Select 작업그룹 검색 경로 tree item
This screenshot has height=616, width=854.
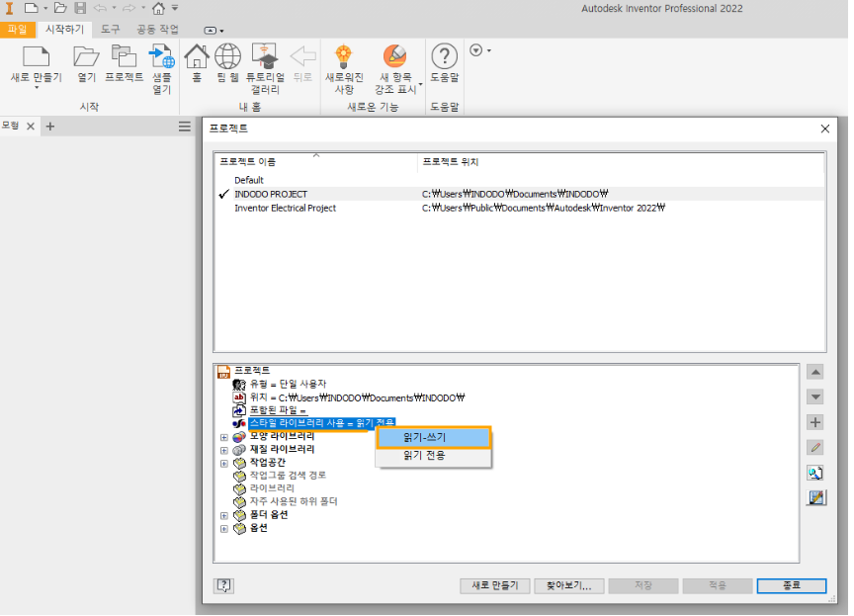(x=288, y=475)
